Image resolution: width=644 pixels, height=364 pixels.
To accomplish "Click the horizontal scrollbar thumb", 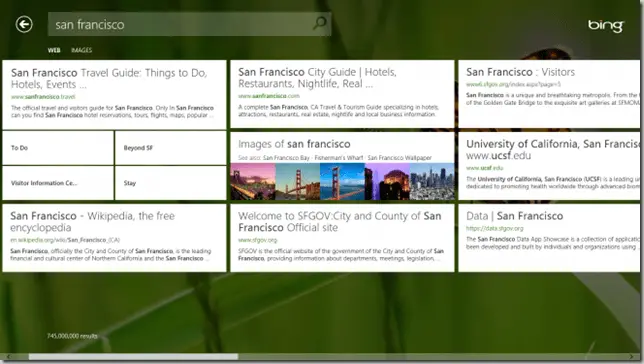I will 133,357.
